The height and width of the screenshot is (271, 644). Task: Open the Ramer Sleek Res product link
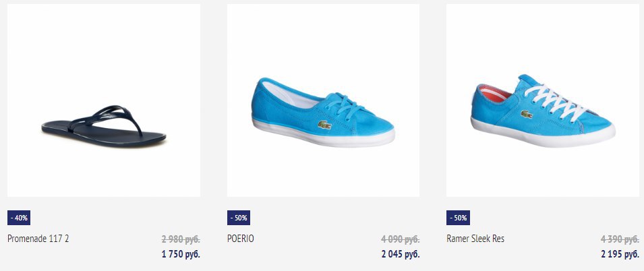[x=475, y=239]
